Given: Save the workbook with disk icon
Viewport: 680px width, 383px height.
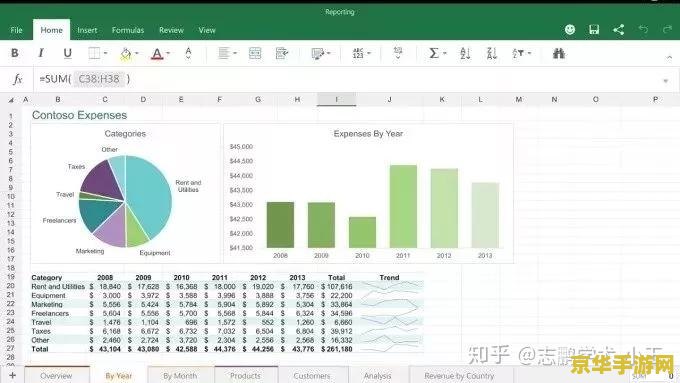Looking at the screenshot, I should click(594, 29).
